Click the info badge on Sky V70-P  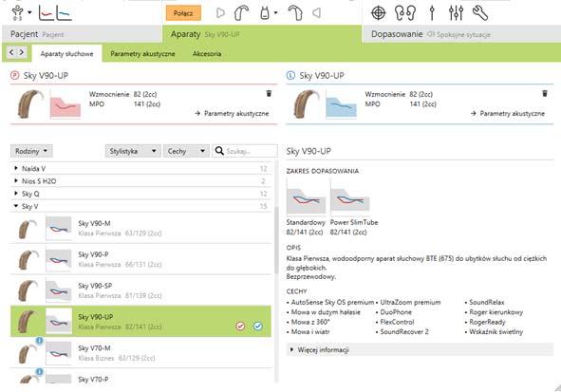(x=39, y=372)
